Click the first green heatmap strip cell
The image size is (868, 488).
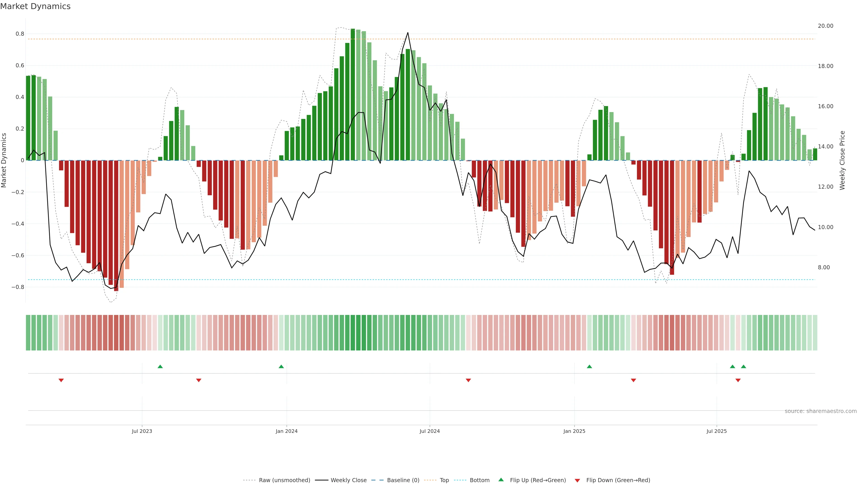coord(28,332)
